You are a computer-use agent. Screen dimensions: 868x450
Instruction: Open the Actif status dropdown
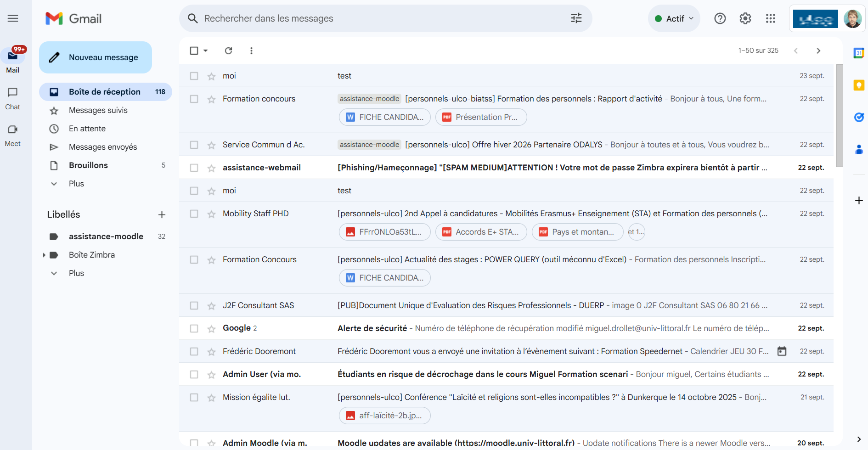coord(674,18)
